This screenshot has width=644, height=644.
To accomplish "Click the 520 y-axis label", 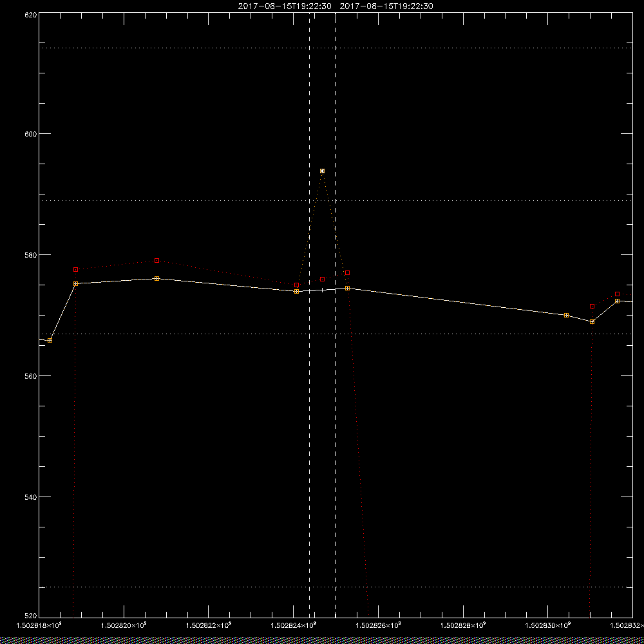I will tap(32, 616).
